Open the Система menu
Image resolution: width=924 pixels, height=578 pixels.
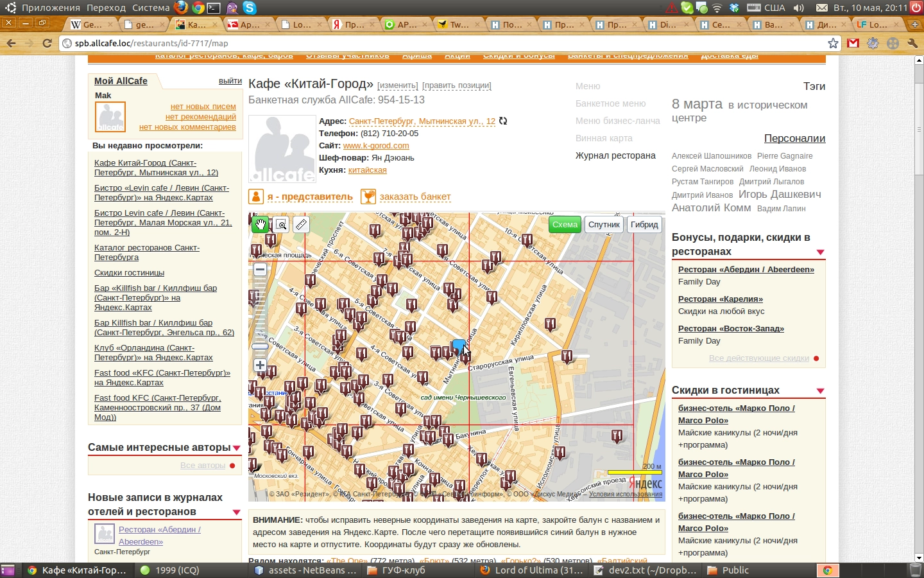tap(151, 8)
